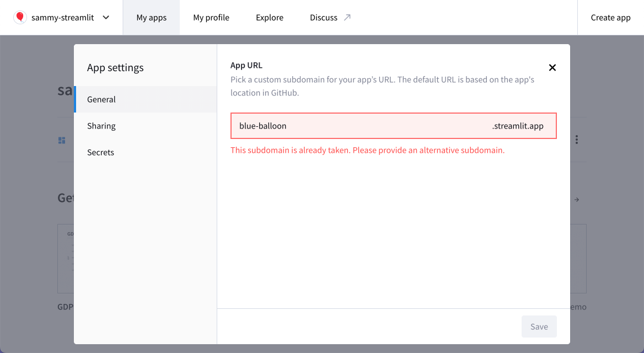The height and width of the screenshot is (353, 644).
Task: Switch to the My apps tab
Action: click(151, 17)
